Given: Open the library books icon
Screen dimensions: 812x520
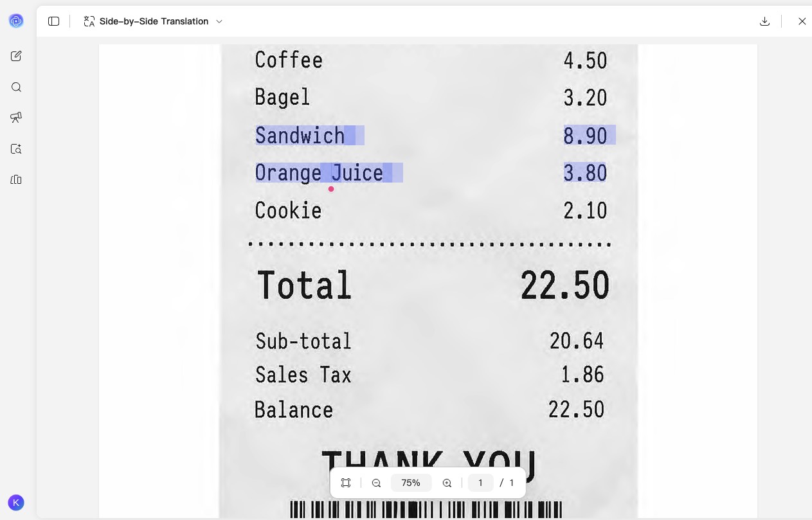Looking at the screenshot, I should (x=16, y=179).
